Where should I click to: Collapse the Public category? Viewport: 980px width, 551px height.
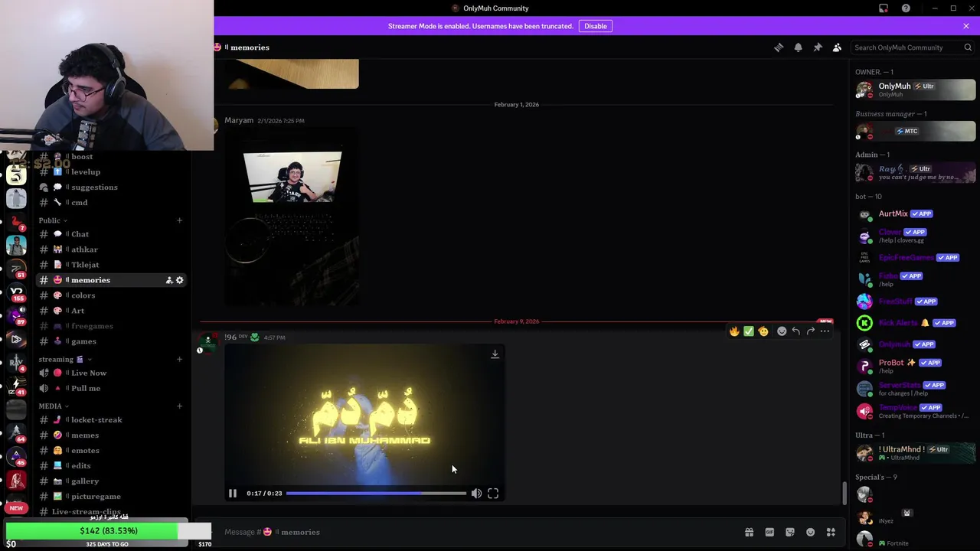(x=53, y=220)
